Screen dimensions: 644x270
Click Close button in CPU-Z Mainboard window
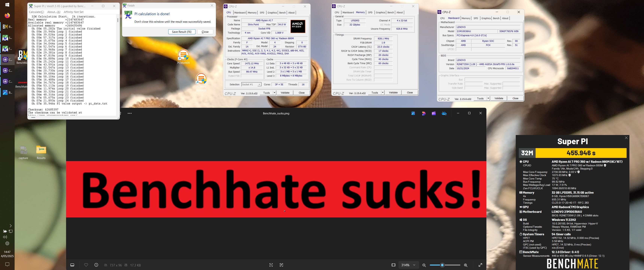click(515, 98)
